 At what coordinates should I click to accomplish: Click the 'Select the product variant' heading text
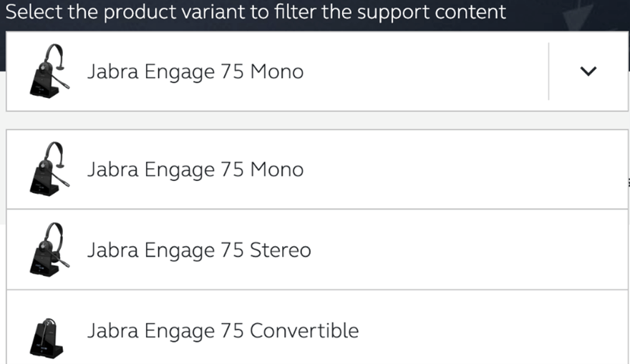(256, 12)
